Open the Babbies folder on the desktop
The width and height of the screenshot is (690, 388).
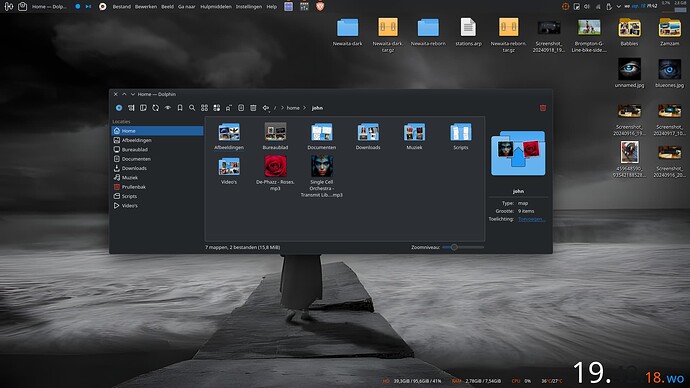[629, 32]
